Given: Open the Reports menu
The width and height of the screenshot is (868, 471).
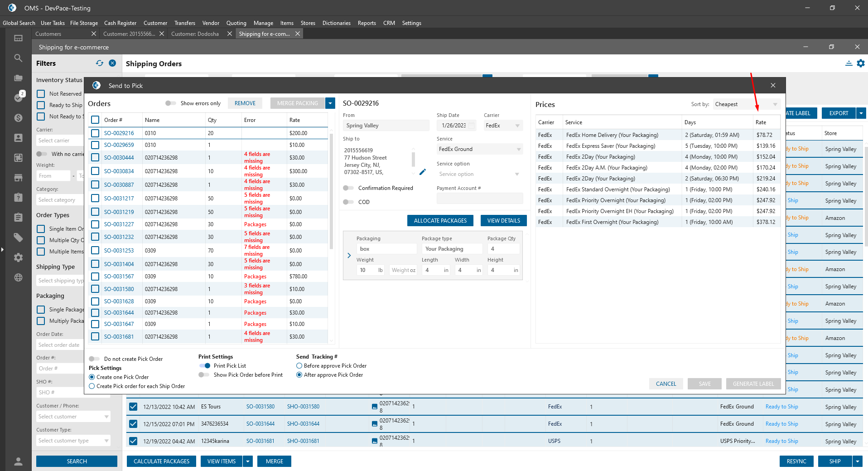Looking at the screenshot, I should [366, 23].
